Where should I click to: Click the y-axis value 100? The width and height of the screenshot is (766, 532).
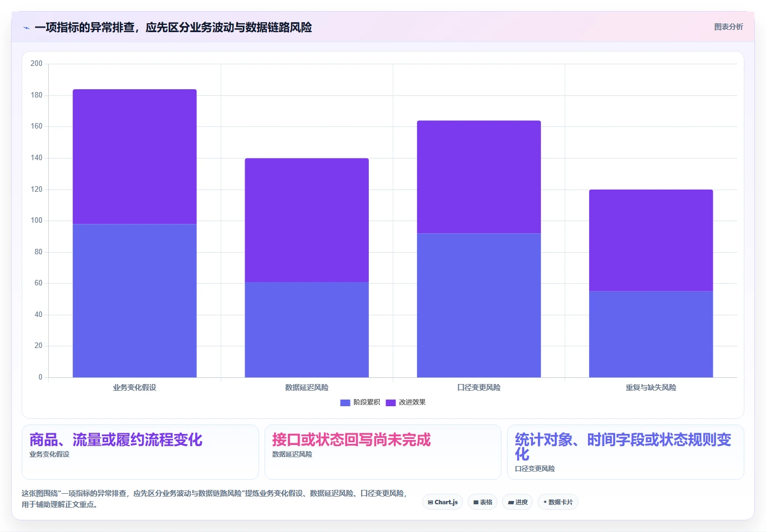[37, 221]
